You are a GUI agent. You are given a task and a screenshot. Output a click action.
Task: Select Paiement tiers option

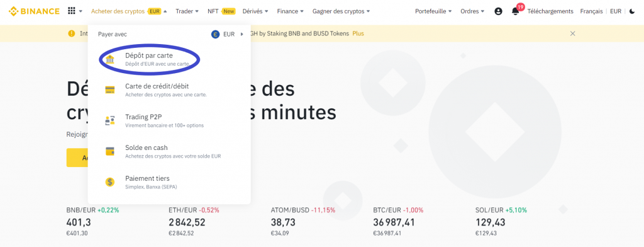169,182
